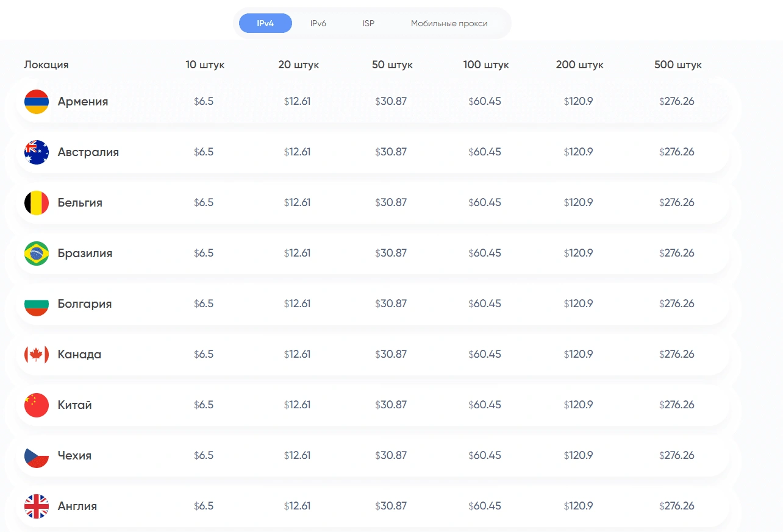The width and height of the screenshot is (783, 532).
Task: Pick $60.45 price for Канада 100 штук
Action: tap(485, 354)
